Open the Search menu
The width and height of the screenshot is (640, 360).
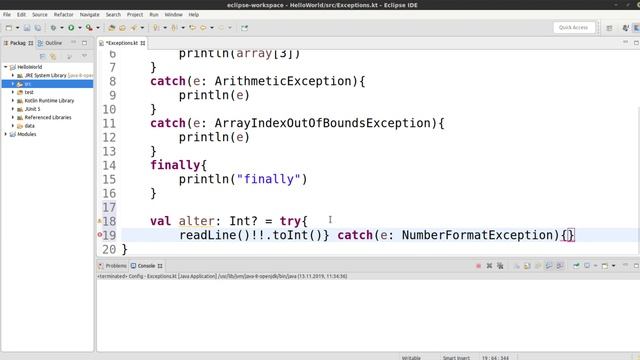tap(113, 14)
